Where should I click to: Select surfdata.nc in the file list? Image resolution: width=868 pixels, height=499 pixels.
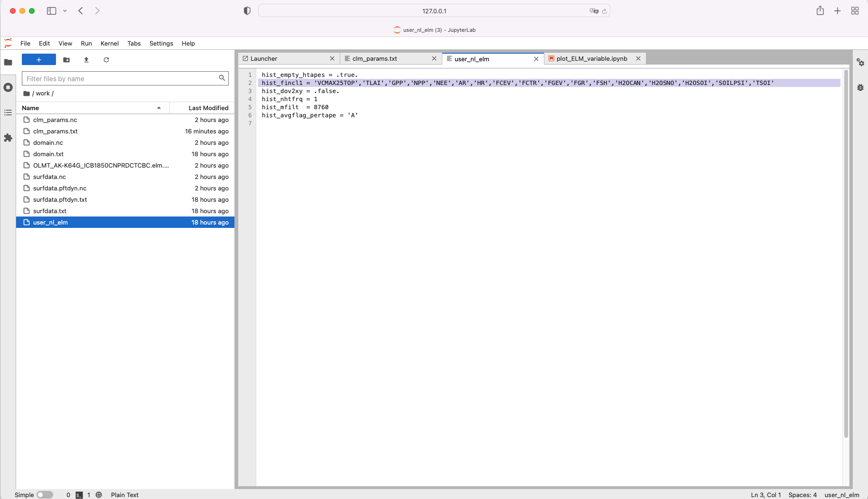[x=49, y=177]
